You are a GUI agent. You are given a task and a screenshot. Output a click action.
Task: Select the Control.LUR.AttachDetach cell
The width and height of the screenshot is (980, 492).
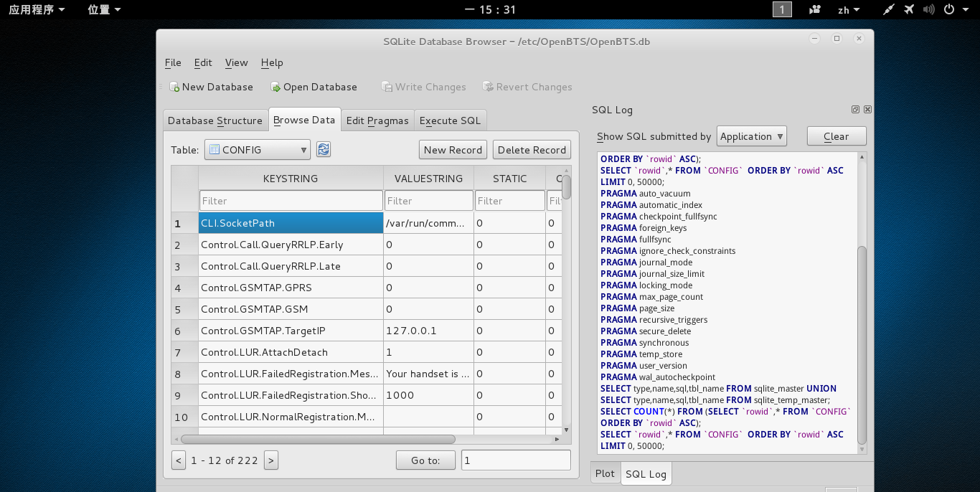point(291,352)
